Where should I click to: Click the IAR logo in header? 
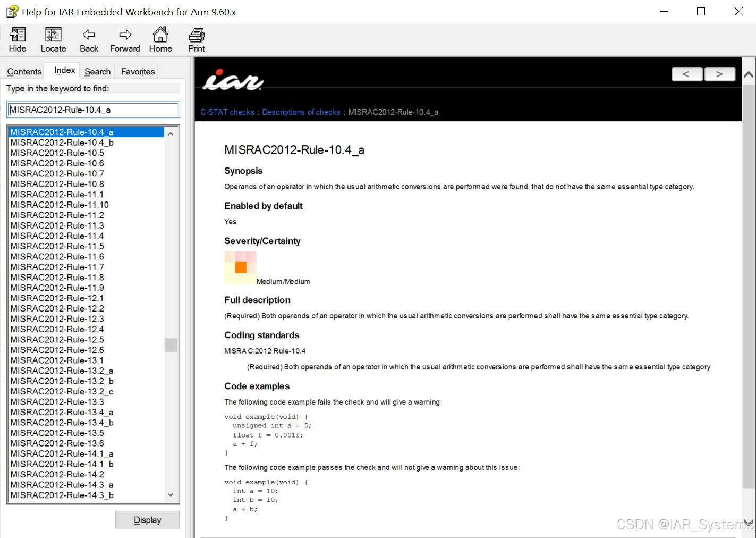click(x=233, y=80)
